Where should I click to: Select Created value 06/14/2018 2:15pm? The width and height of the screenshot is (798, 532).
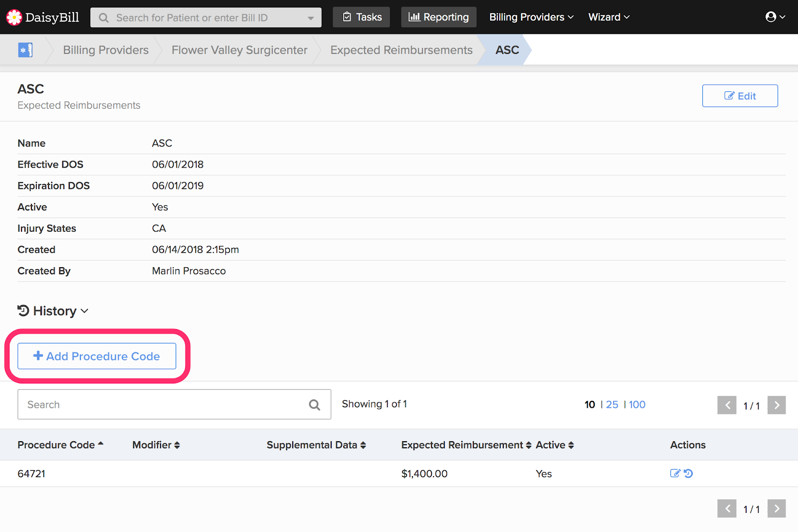point(196,249)
